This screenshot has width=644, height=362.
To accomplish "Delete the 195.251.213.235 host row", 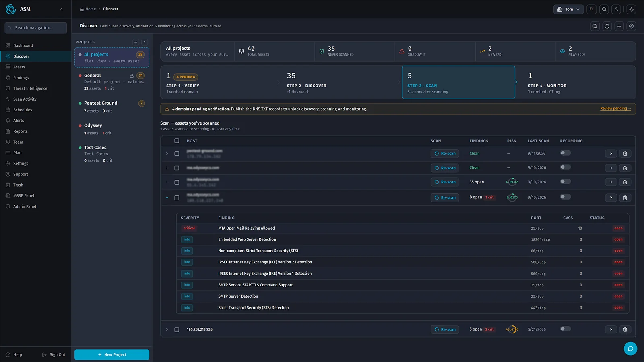I will [625, 329].
